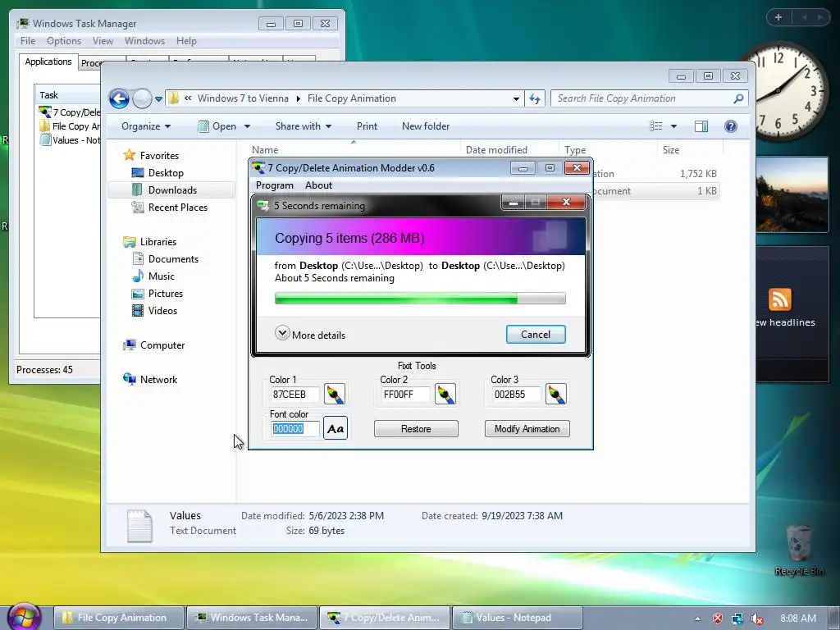The image size is (840, 630).
Task: Toggle the preview pane icon
Action: click(701, 126)
